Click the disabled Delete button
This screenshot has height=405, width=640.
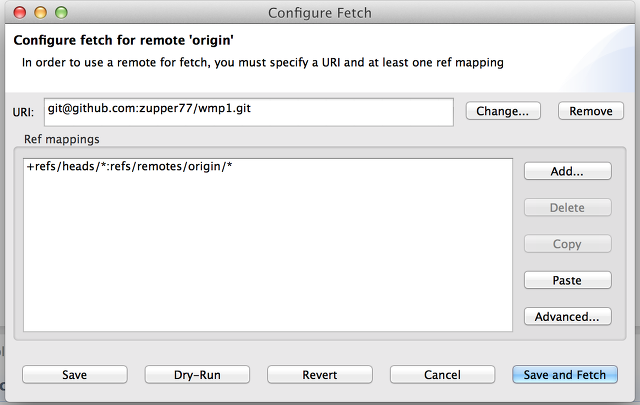coord(567,207)
